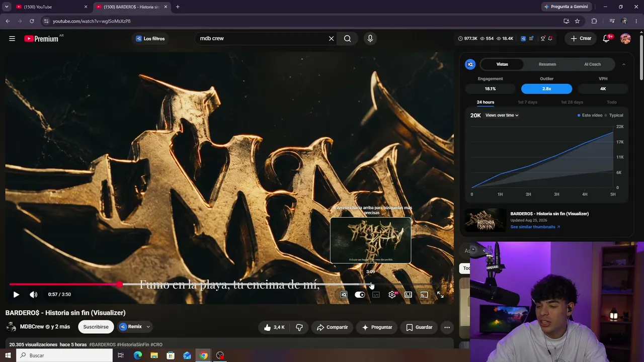
Task: Open account avatar menu on YouTube
Action: 625,39
